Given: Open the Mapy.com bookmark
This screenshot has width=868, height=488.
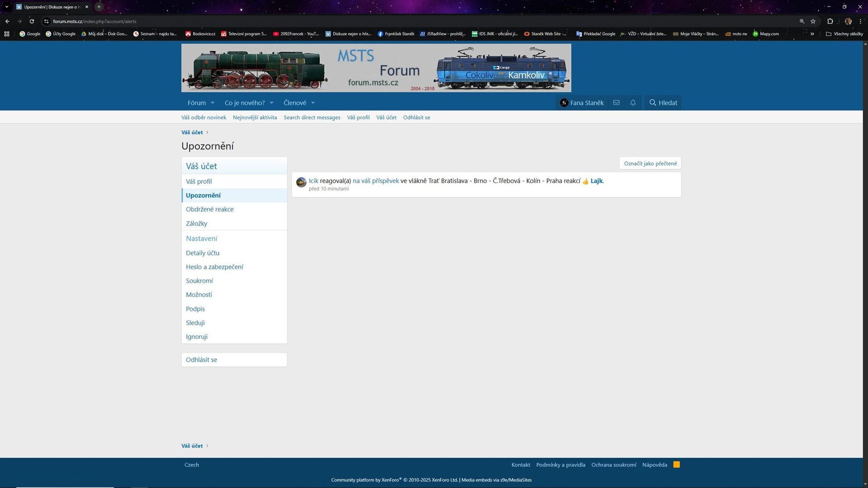Looking at the screenshot, I should (766, 34).
